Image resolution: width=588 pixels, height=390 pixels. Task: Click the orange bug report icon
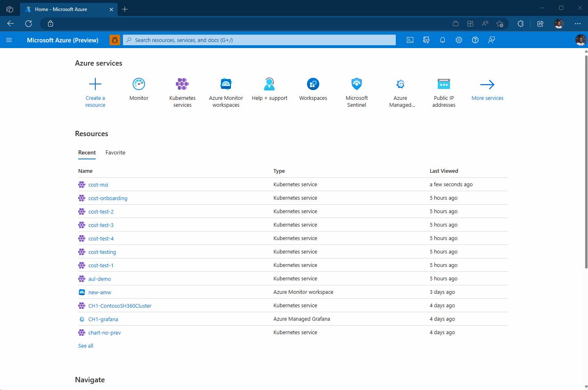coord(115,40)
